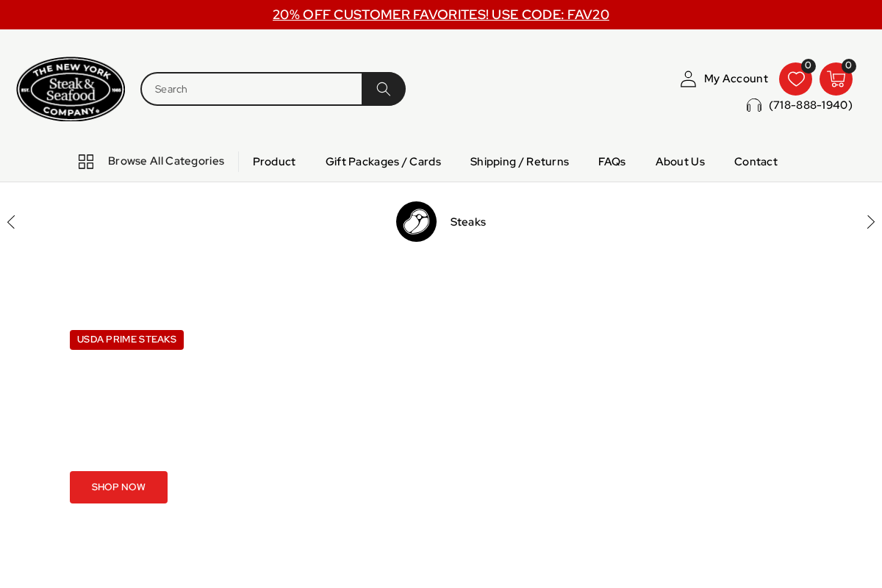This screenshot has height=588, width=882.
Task: Open the FAV20 promo banner link
Action: point(441,14)
